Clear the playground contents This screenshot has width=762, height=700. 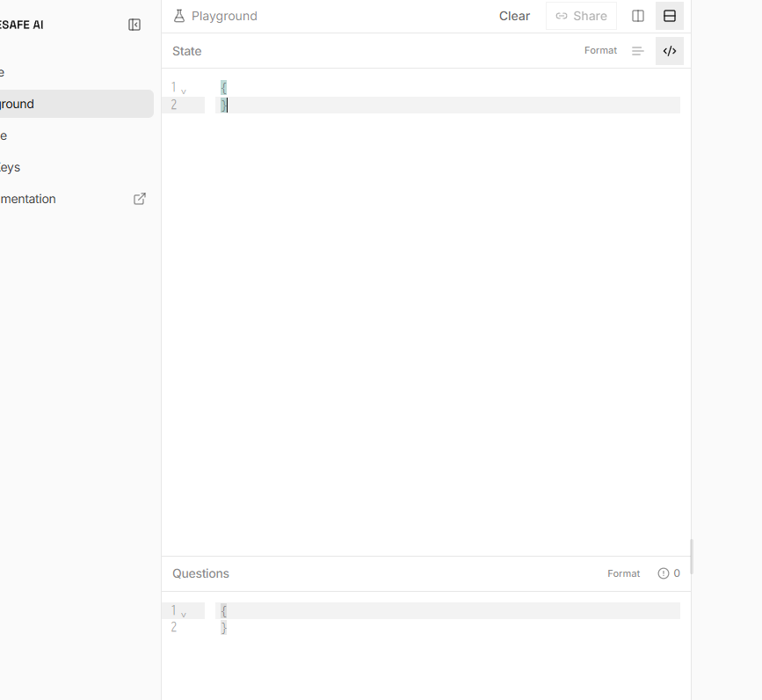514,16
